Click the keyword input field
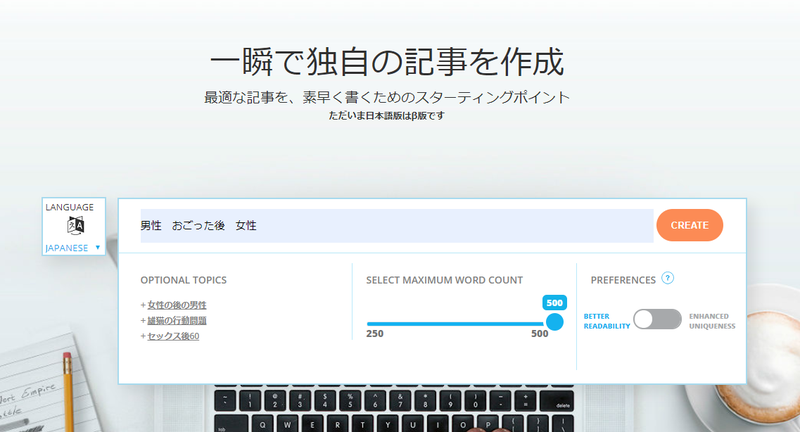This screenshot has width=800, height=432. (x=396, y=225)
